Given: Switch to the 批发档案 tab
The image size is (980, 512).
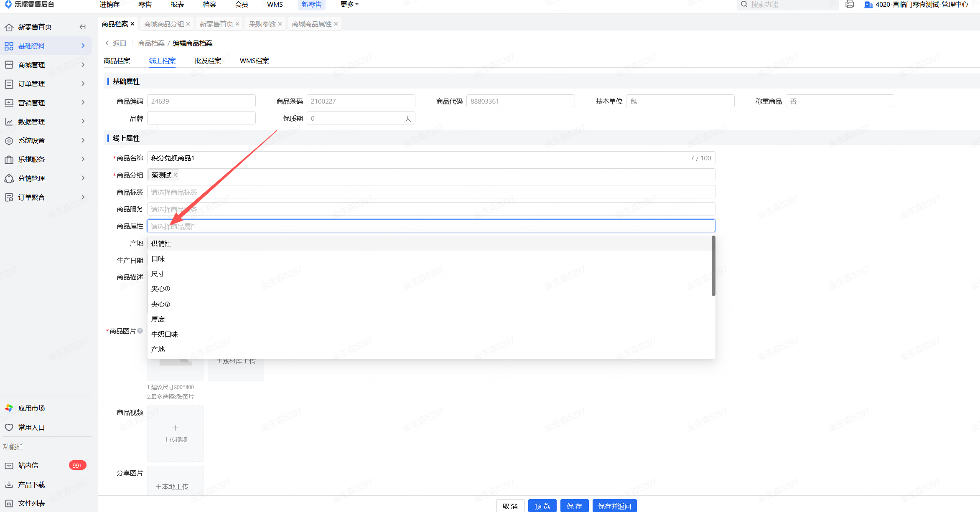Looking at the screenshot, I should pos(208,61).
